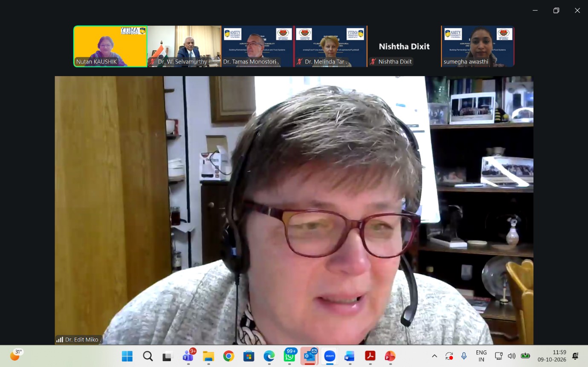The width and height of the screenshot is (588, 367).
Task: Click the signal strength icon beside Dr. Edit Miko
Action: pyautogui.click(x=60, y=340)
